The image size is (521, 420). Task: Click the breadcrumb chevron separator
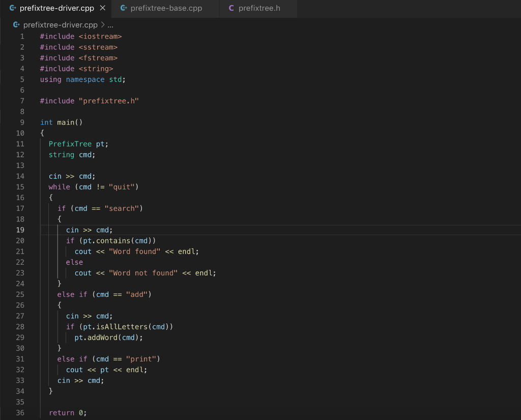102,25
